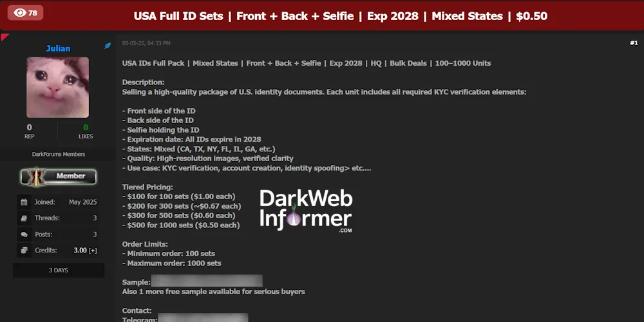
Task: Open the crying cat avatar image
Action: [x=57, y=88]
